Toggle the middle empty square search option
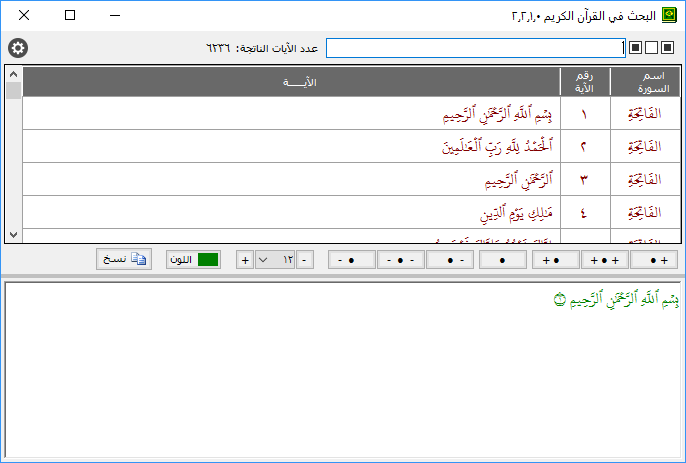 tap(652, 47)
